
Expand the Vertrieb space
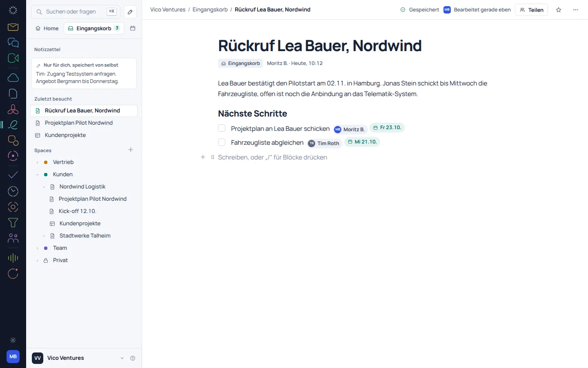tap(37, 162)
